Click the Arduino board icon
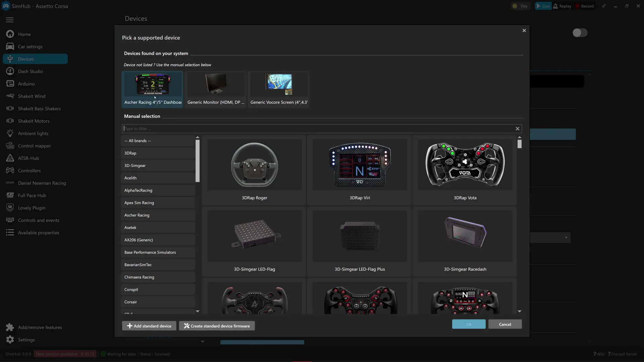 point(10,83)
